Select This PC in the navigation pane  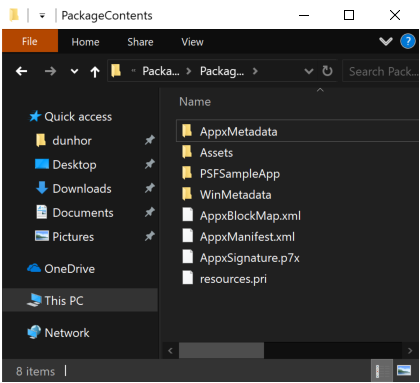click(80, 300)
